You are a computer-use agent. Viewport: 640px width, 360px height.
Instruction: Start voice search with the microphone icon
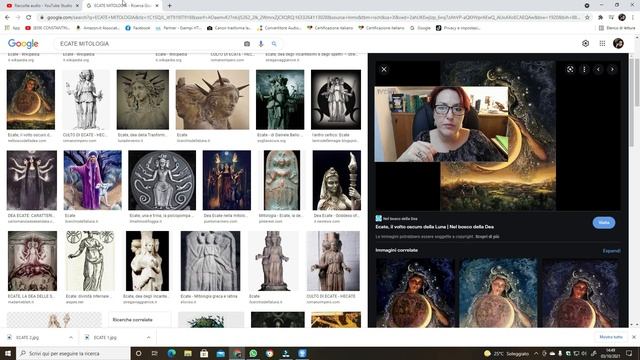[261, 44]
